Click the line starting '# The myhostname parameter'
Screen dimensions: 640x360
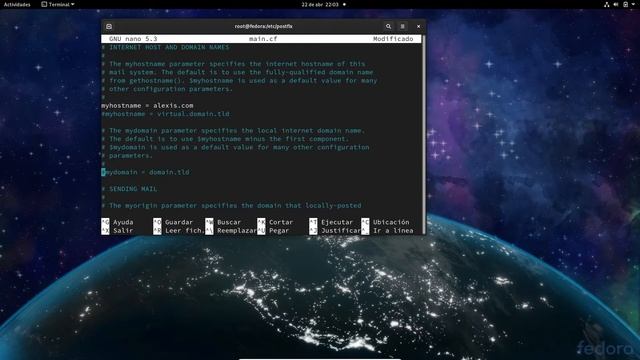233,64
